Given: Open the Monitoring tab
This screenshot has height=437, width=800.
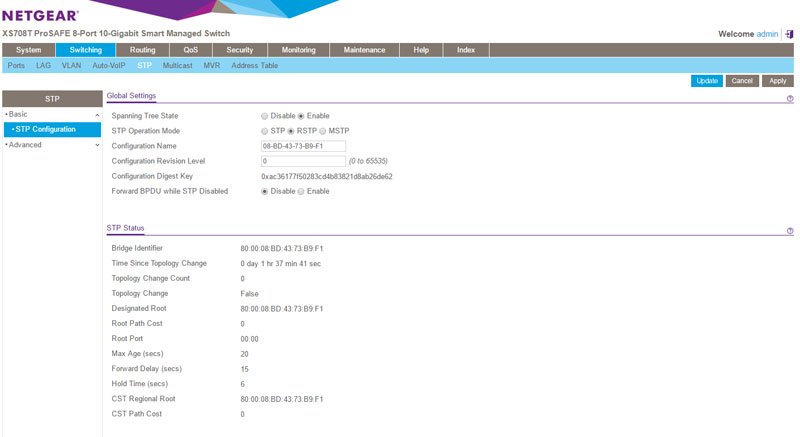Looking at the screenshot, I should pyautogui.click(x=298, y=50).
